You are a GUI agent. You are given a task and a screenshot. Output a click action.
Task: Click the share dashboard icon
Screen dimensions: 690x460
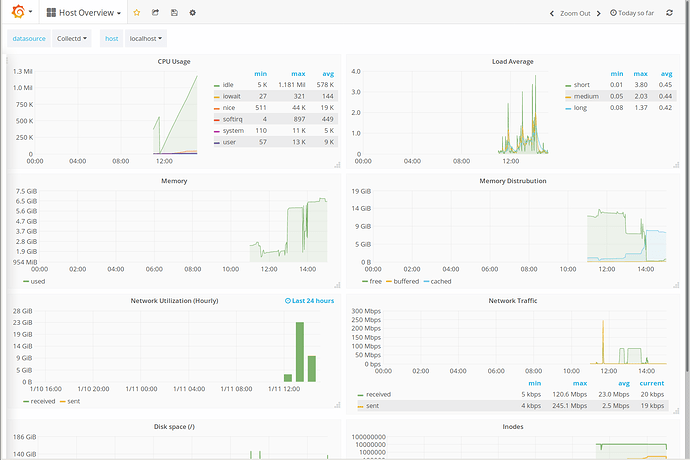coord(155,13)
